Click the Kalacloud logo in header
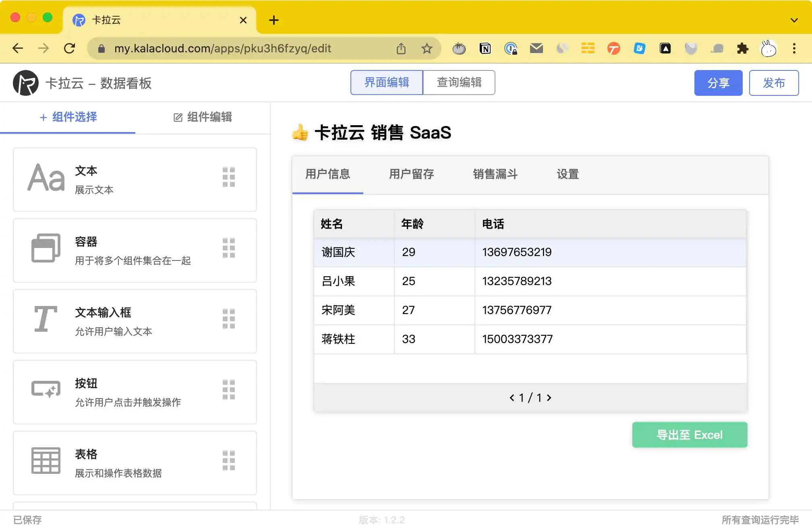This screenshot has width=812, height=529. point(25,83)
